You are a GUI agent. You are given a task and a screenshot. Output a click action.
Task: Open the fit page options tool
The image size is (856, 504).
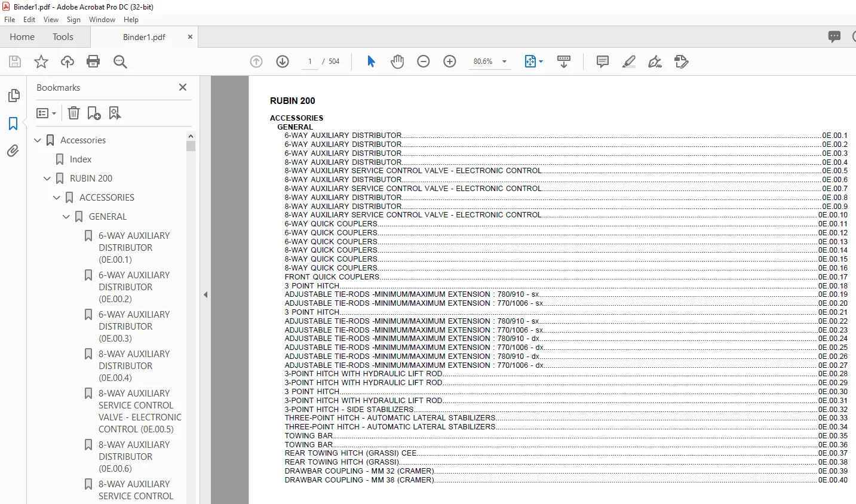pos(533,62)
